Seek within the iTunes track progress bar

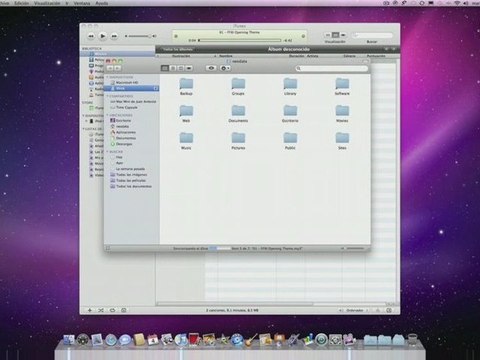coord(240,40)
